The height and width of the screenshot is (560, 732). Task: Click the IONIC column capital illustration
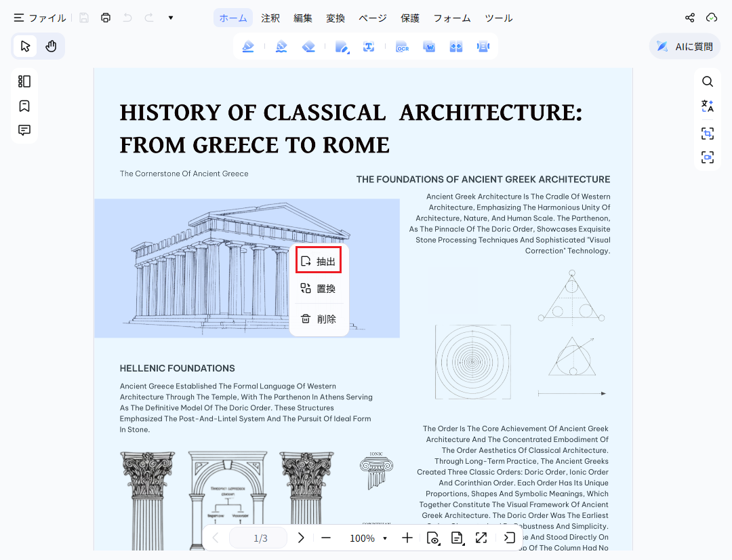pos(376,471)
